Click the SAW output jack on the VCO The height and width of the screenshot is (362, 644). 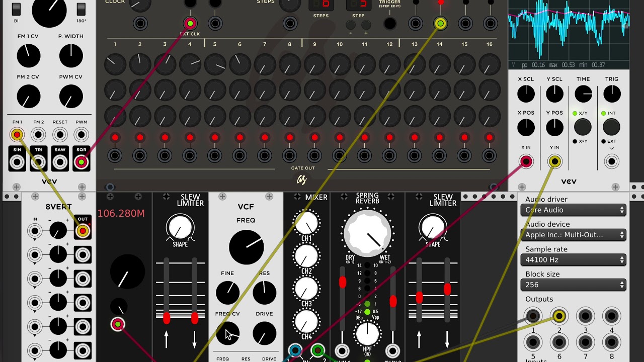(x=60, y=162)
